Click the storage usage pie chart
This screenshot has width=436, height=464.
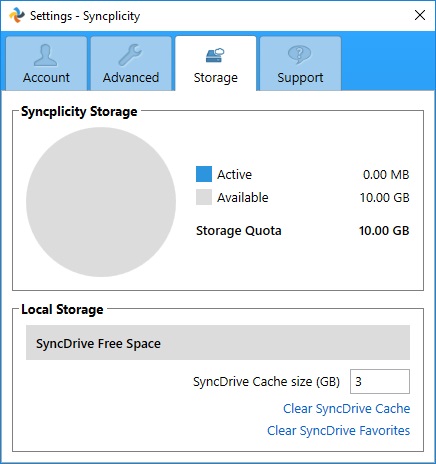(101, 202)
